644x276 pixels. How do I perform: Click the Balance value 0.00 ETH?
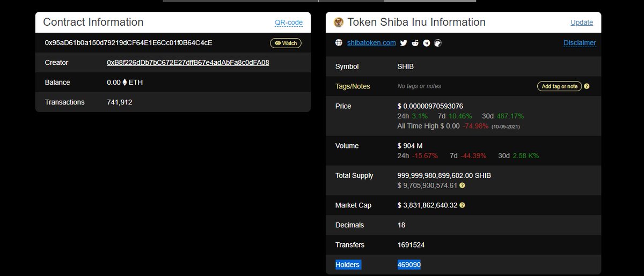coord(125,83)
